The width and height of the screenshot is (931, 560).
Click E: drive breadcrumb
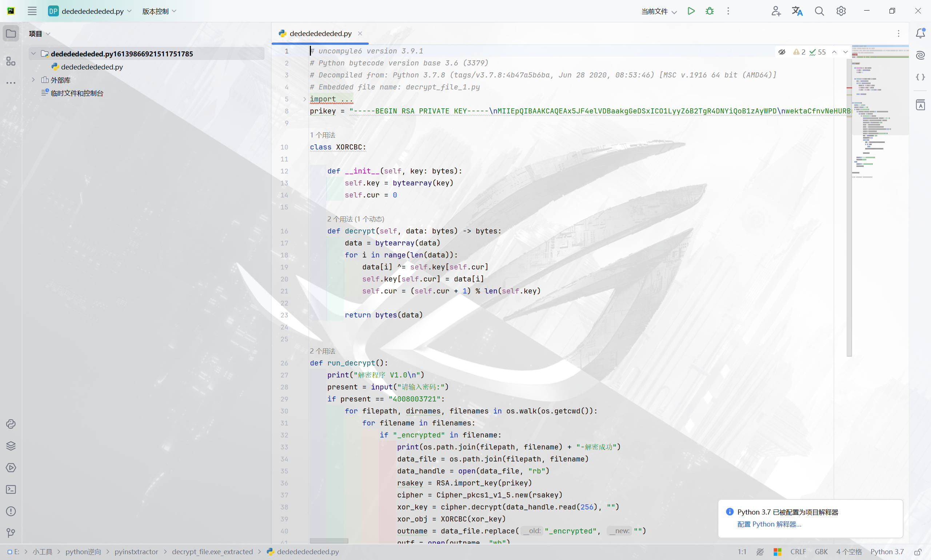(x=13, y=552)
